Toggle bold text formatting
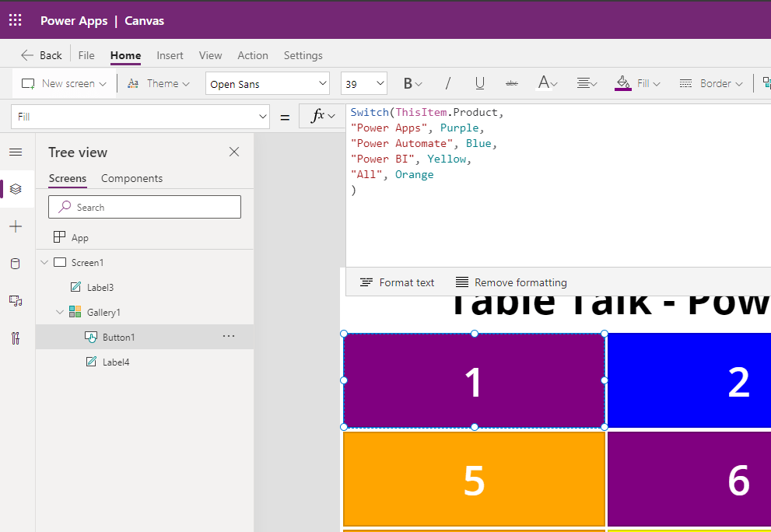Image resolution: width=771 pixels, height=532 pixels. point(412,83)
